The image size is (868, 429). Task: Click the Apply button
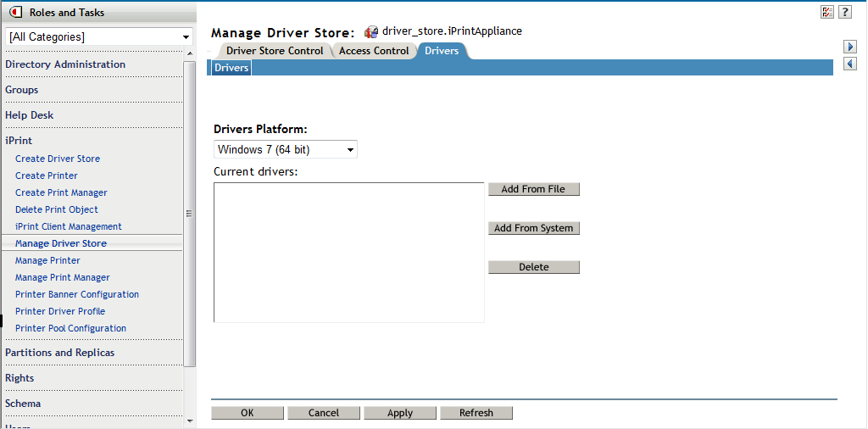point(400,413)
